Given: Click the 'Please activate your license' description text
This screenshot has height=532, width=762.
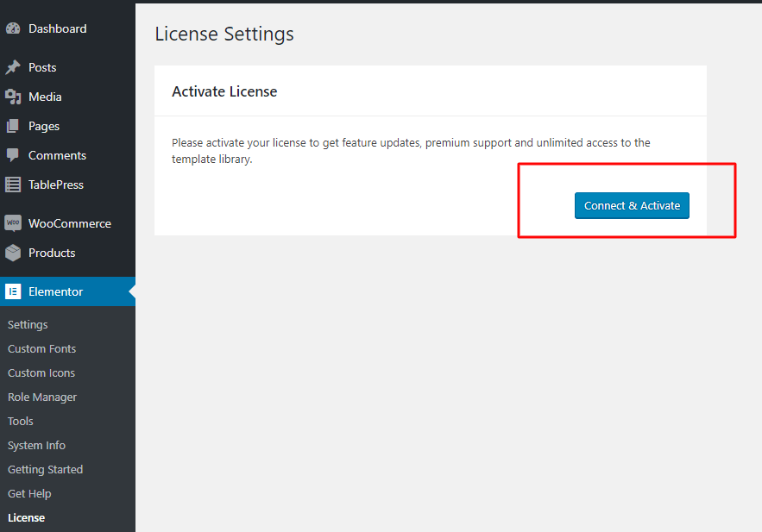Looking at the screenshot, I should [411, 151].
